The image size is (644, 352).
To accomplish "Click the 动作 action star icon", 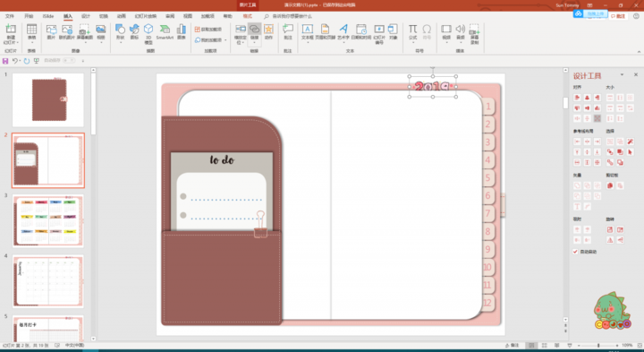I will [268, 31].
